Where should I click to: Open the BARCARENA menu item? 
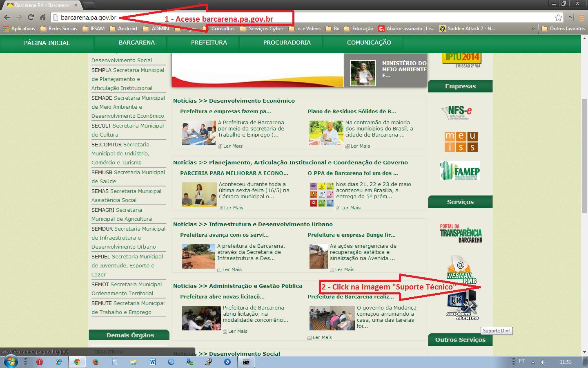pos(136,43)
